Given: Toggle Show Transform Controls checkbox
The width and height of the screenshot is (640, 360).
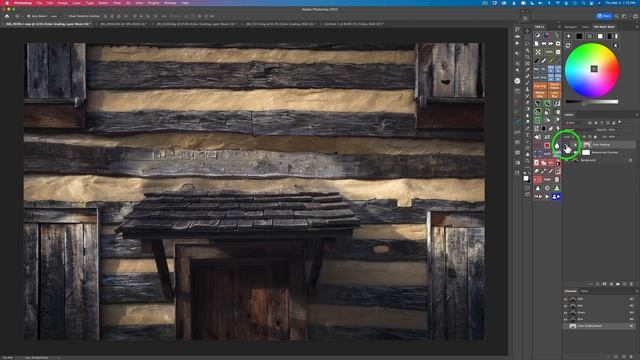Looking at the screenshot, I should pyautogui.click(x=66, y=16).
